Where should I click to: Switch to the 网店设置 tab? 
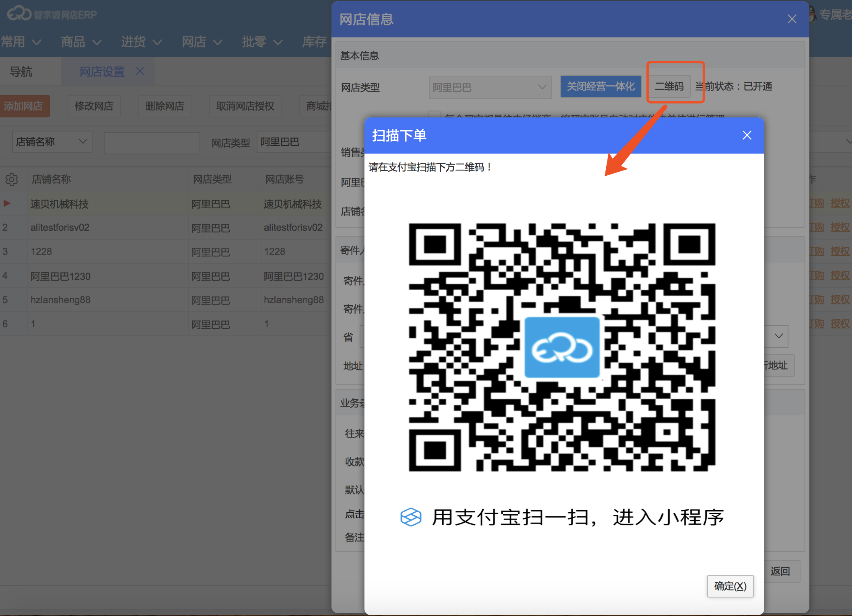[102, 72]
